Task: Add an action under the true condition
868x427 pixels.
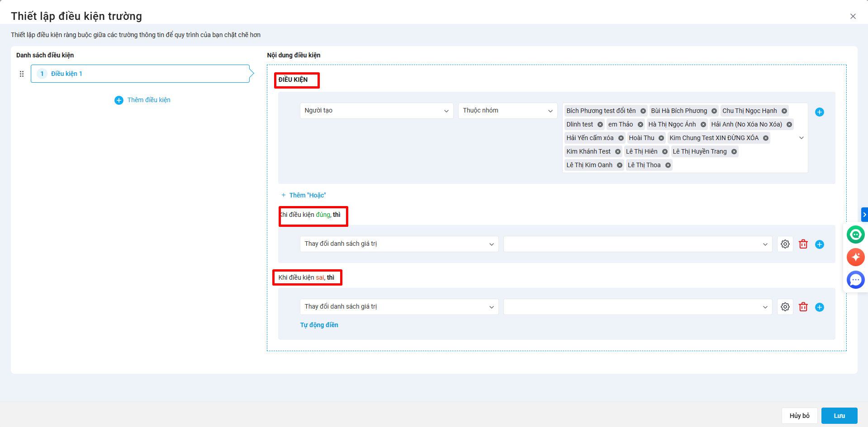Action: pos(820,244)
